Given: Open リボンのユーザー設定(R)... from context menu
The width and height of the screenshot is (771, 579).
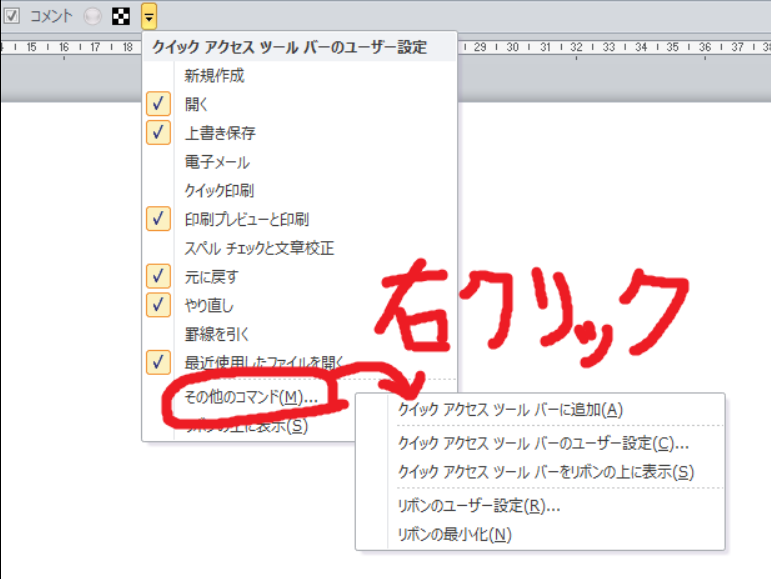Looking at the screenshot, I should coord(478,505).
